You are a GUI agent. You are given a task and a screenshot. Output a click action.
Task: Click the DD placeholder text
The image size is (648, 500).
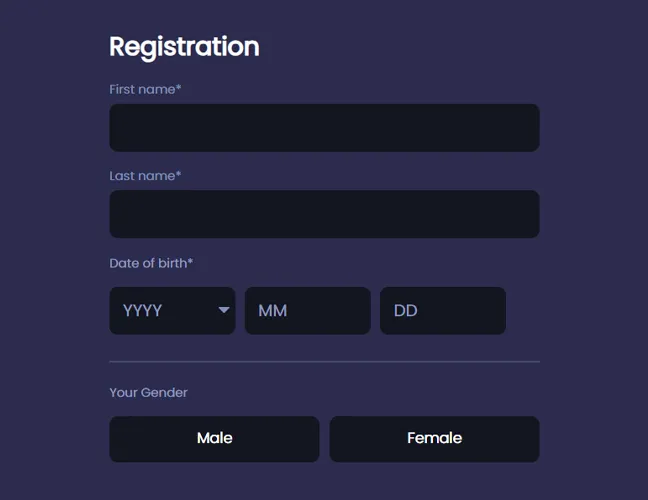pyautogui.click(x=405, y=311)
